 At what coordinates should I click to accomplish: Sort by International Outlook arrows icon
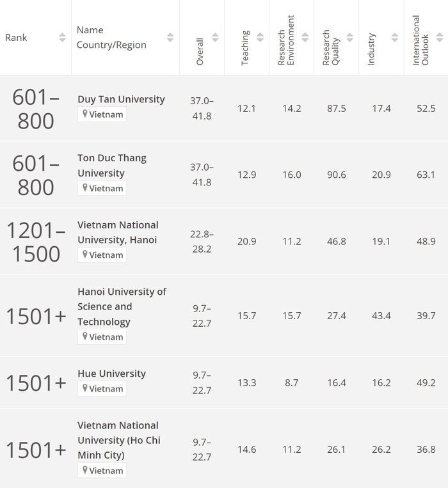440,37
